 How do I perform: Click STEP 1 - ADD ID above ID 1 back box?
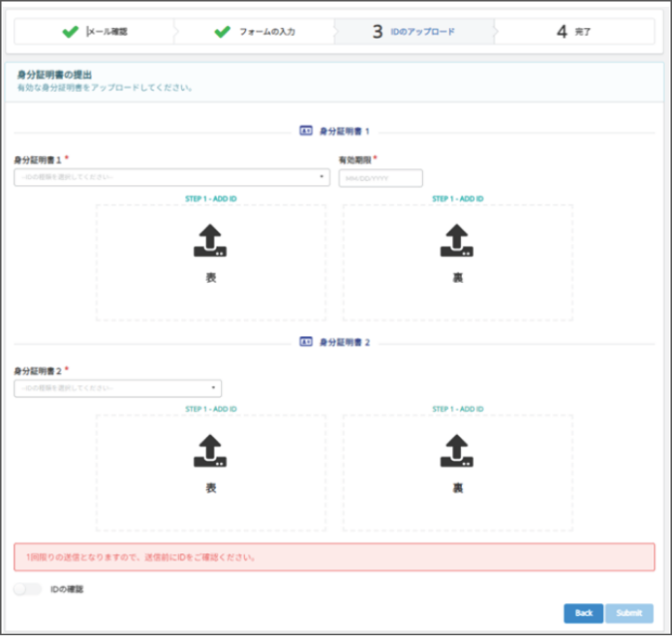coord(458,199)
